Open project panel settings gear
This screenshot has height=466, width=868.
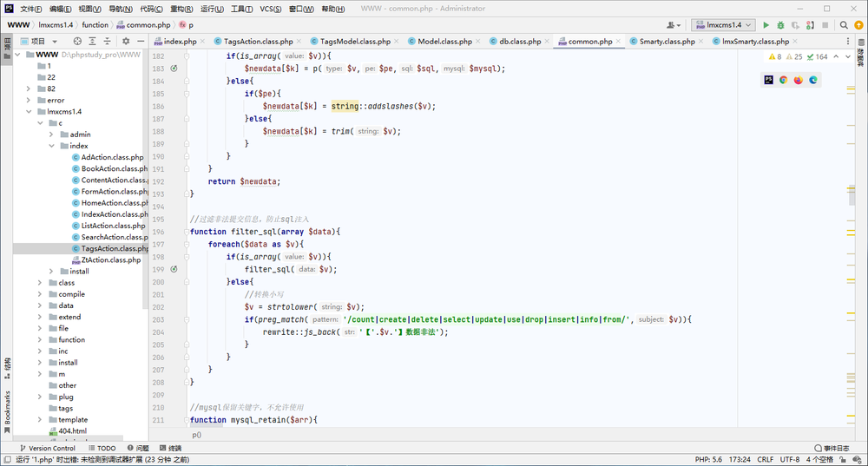pyautogui.click(x=126, y=41)
